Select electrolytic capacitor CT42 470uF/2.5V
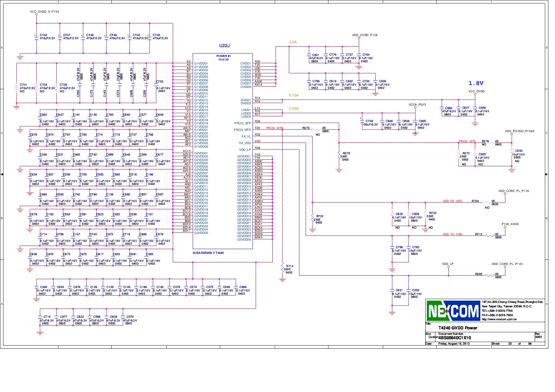The width and height of the screenshot is (555, 392). [x=37, y=38]
